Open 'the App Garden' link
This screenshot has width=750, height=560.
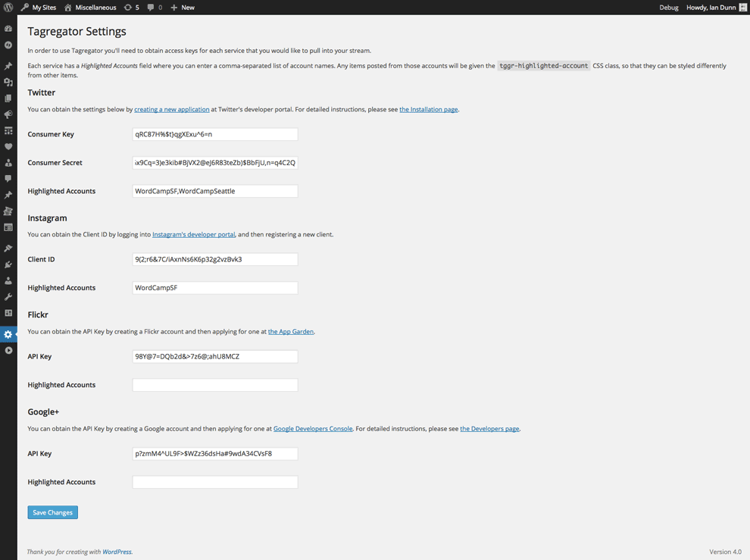(x=291, y=331)
